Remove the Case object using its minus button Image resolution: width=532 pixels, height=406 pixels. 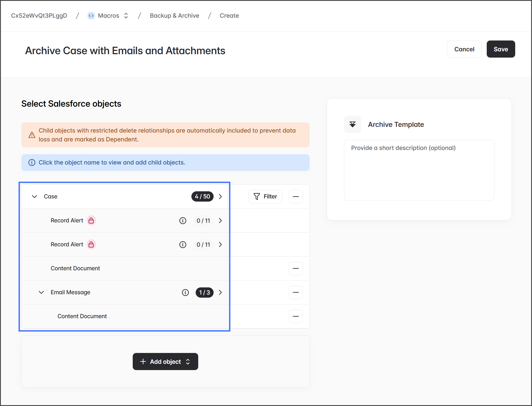click(296, 196)
